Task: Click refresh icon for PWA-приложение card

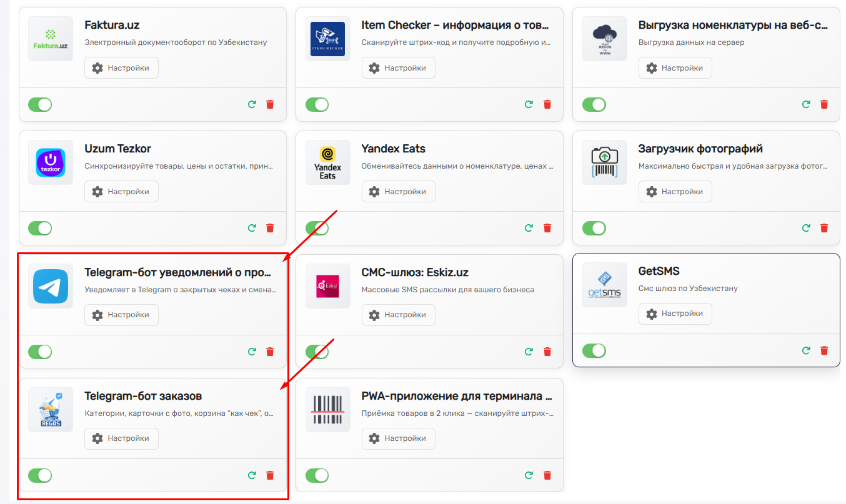Action: click(529, 475)
